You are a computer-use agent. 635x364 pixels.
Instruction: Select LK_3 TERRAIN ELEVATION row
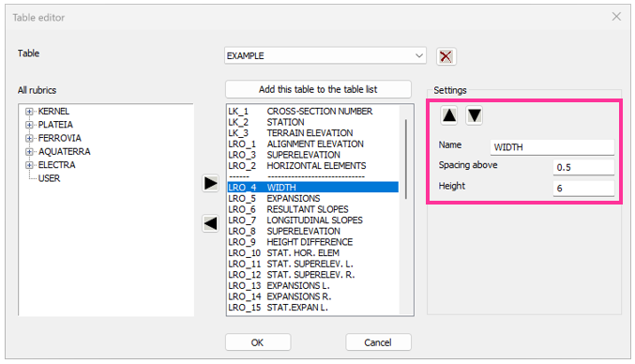[312, 133]
